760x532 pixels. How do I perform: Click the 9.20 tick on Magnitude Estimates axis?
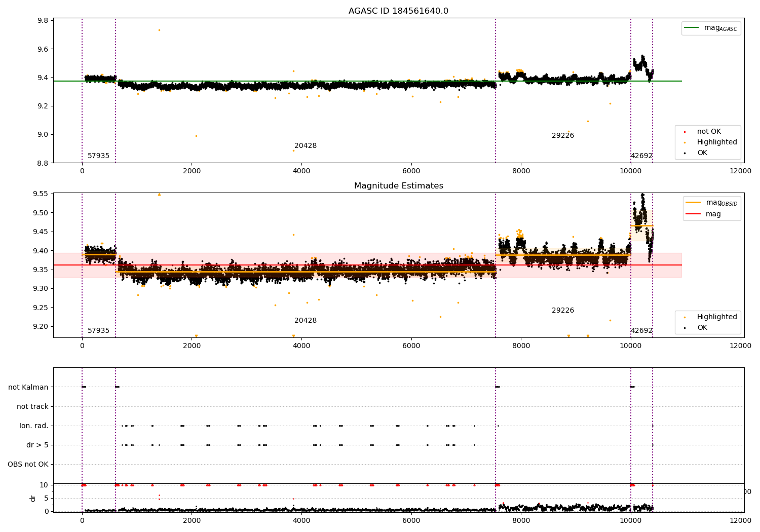click(42, 327)
